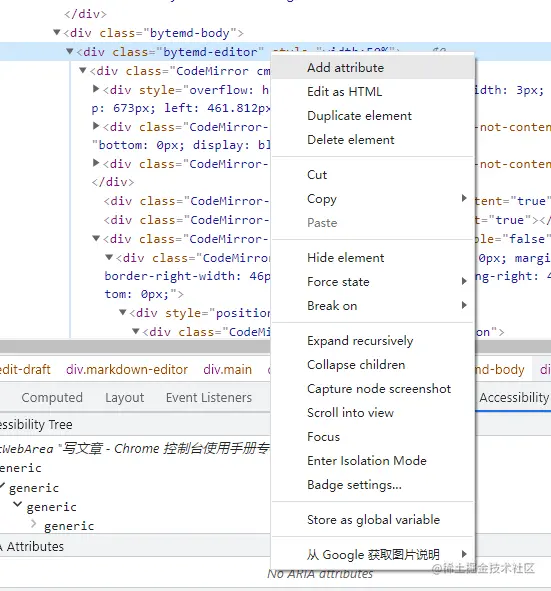Collapse the bytemd-editor div node
The image size is (551, 591).
coord(70,51)
